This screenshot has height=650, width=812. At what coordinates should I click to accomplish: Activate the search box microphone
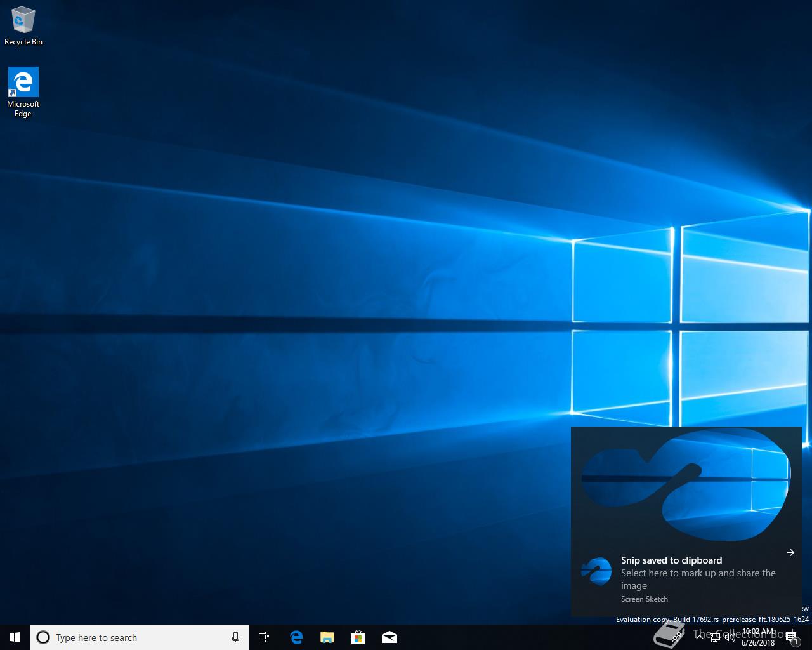point(235,637)
